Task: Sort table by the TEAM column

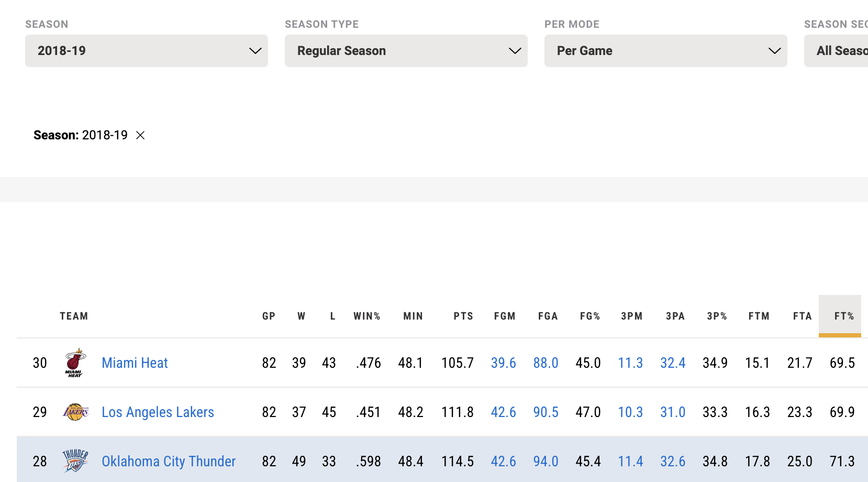Action: click(x=74, y=316)
